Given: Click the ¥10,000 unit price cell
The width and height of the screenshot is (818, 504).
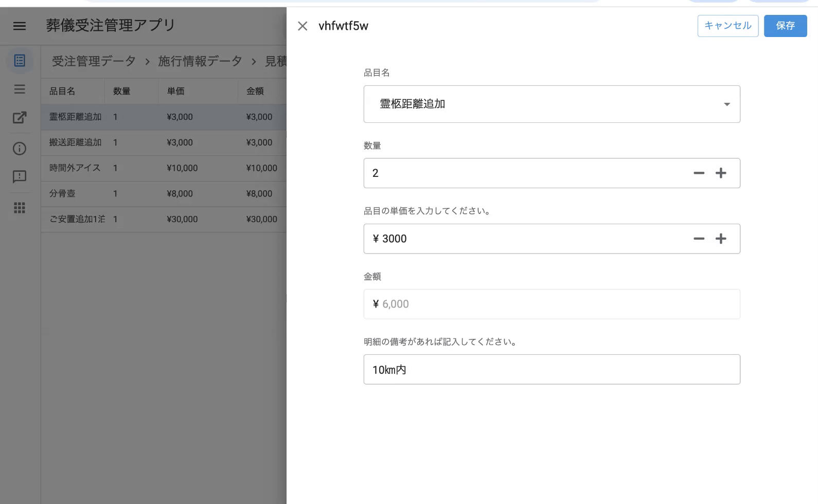Looking at the screenshot, I should pos(182,168).
